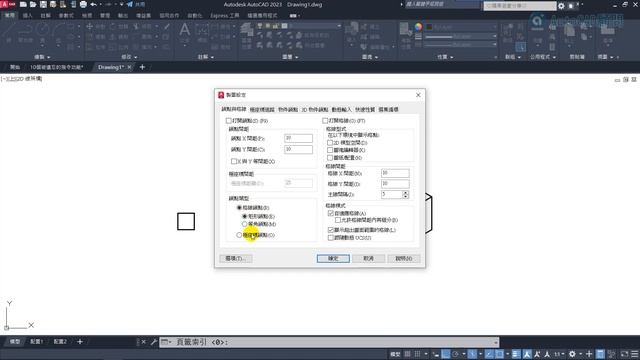Click the New drawing icon in quick access toolbar

[23, 4]
